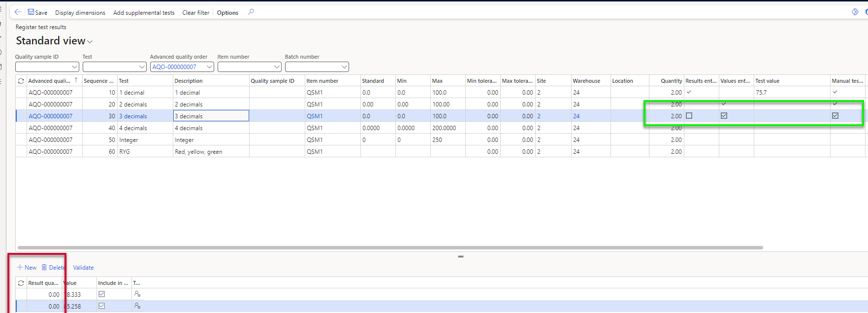Click Display dimensions in the toolbar

tap(80, 13)
